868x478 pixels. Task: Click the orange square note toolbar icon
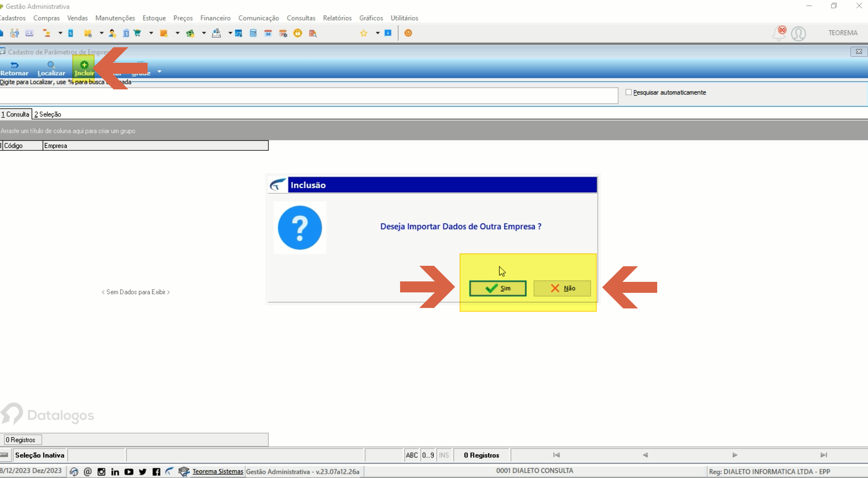[x=164, y=33]
